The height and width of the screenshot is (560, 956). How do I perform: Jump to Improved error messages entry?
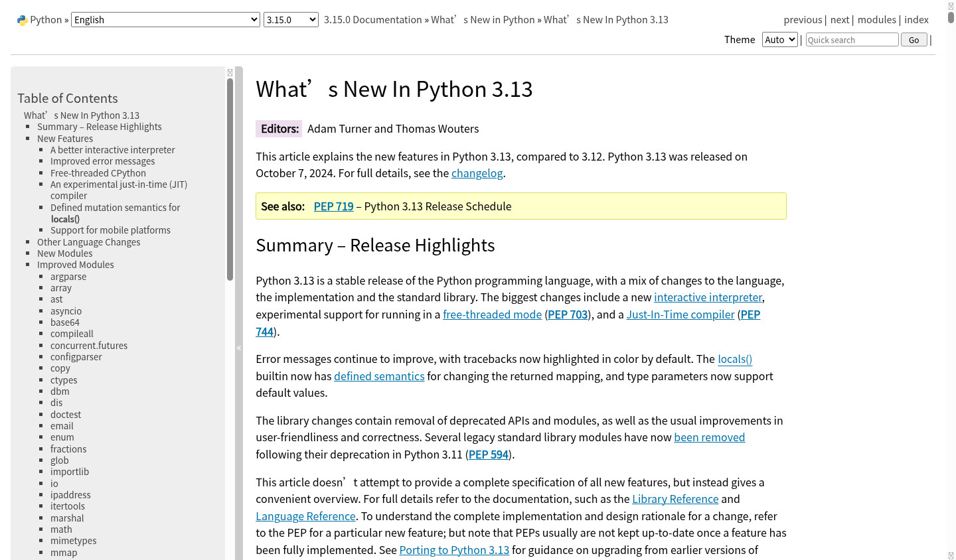tap(102, 161)
